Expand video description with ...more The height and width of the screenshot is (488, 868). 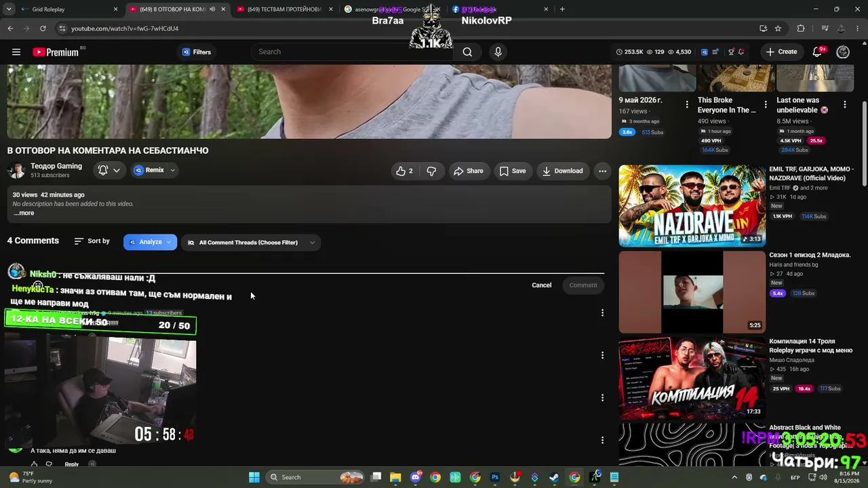coord(24,213)
